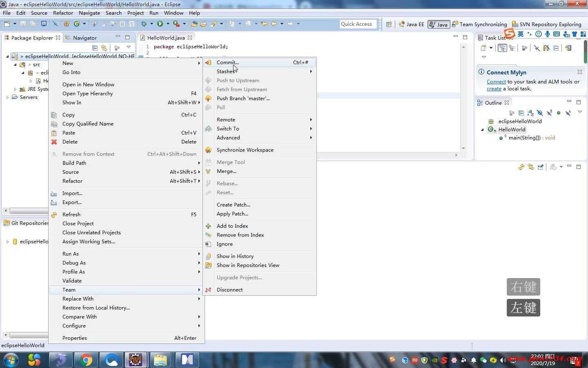This screenshot has height=368, width=588.
Task: Close the Connect Mylyn notice
Action: coord(580,72)
